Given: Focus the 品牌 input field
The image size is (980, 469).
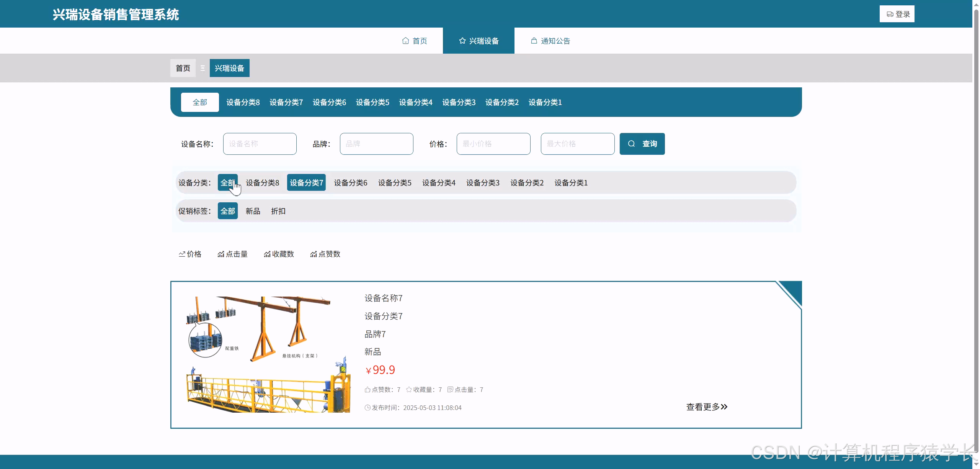Looking at the screenshot, I should 377,144.
